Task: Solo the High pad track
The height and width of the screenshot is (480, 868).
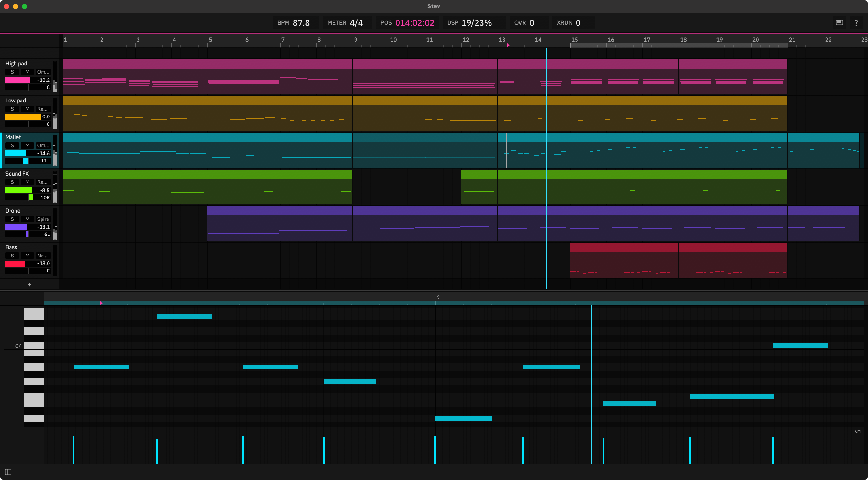Action: coord(12,72)
